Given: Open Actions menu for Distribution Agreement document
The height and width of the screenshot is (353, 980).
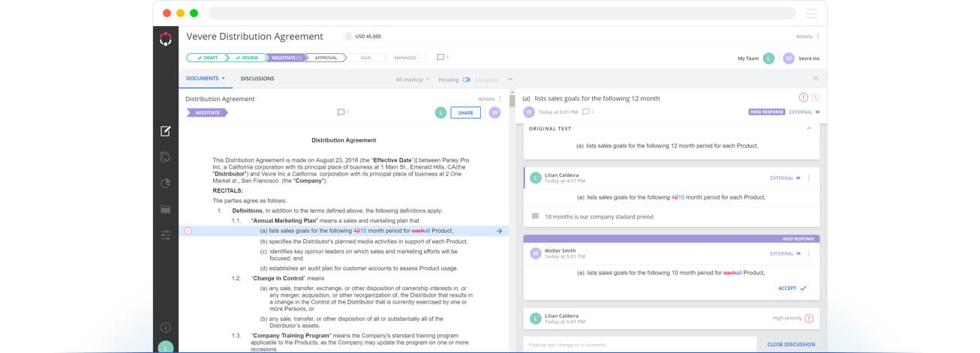Looking at the screenshot, I should (490, 99).
